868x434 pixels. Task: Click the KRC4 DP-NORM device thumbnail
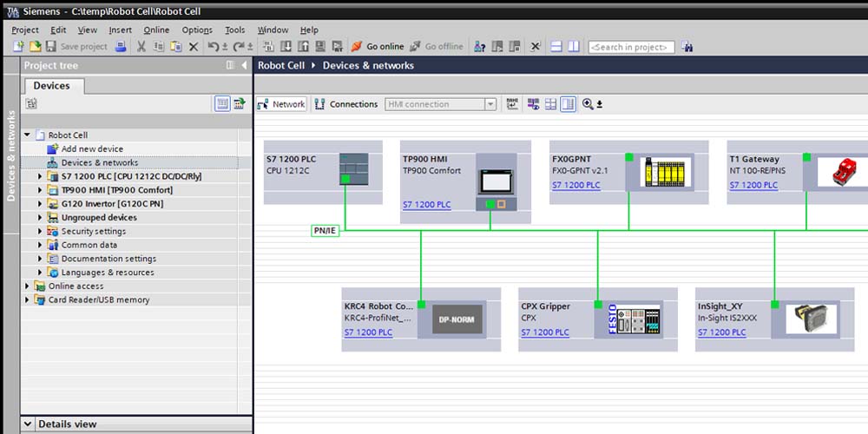[457, 319]
